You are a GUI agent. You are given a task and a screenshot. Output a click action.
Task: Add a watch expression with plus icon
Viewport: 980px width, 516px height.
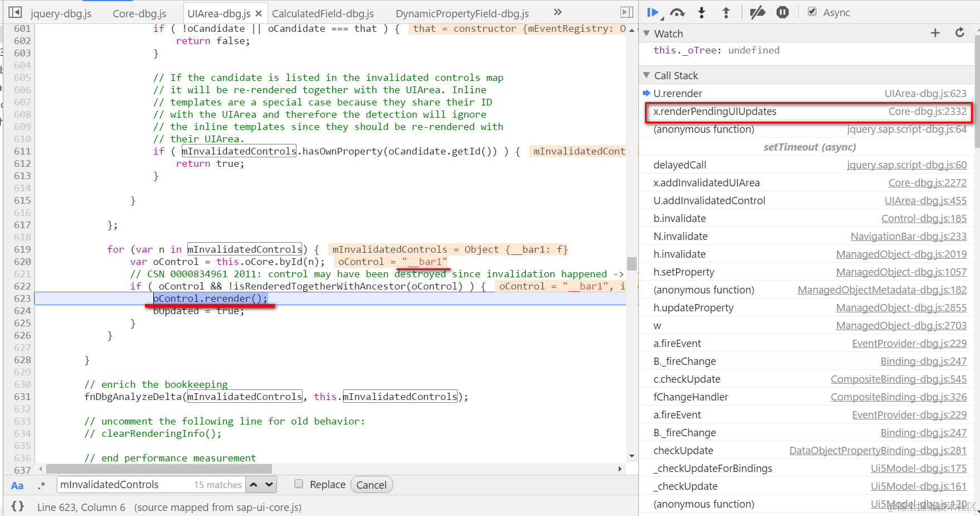[x=935, y=33]
